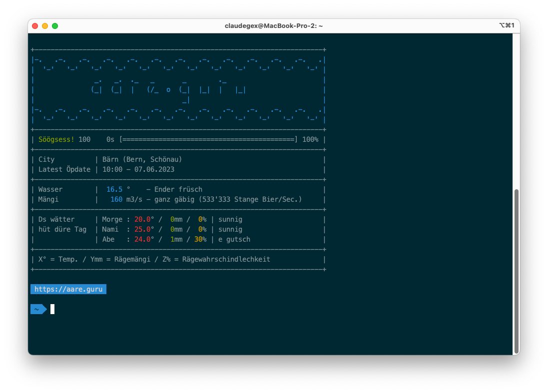Click the Abe temperature 24.0°
This screenshot has width=548, height=392.
[x=144, y=239]
